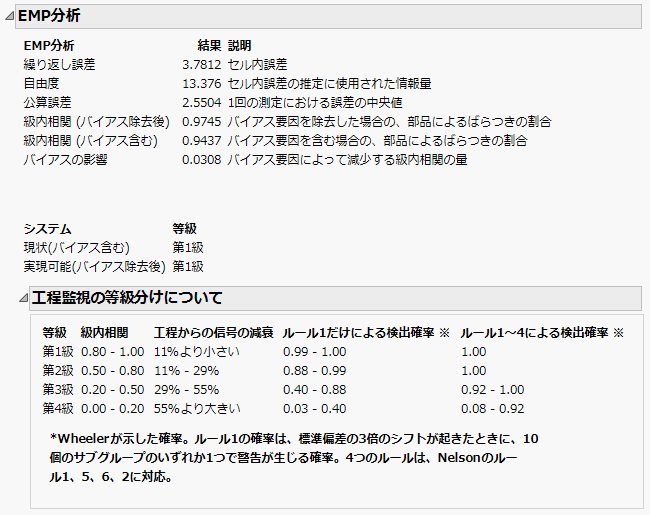Image resolution: width=650 pixels, height=515 pixels.
Task: Collapse the 工程監視の等級分けについて section triangle
Action: pyautogui.click(x=24, y=298)
